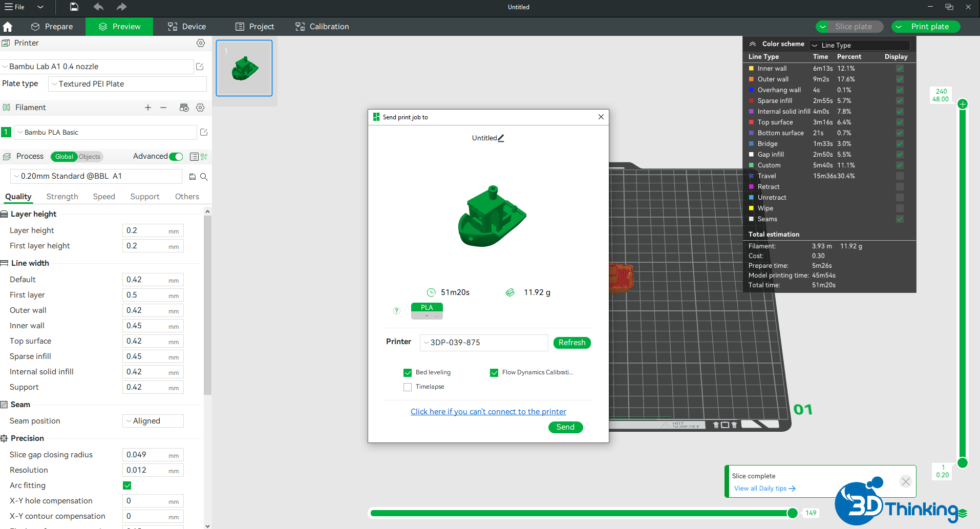Screen dimensions: 980x529
Task: Toggle the Flow Dynamics Calibration checkbox
Action: click(494, 373)
